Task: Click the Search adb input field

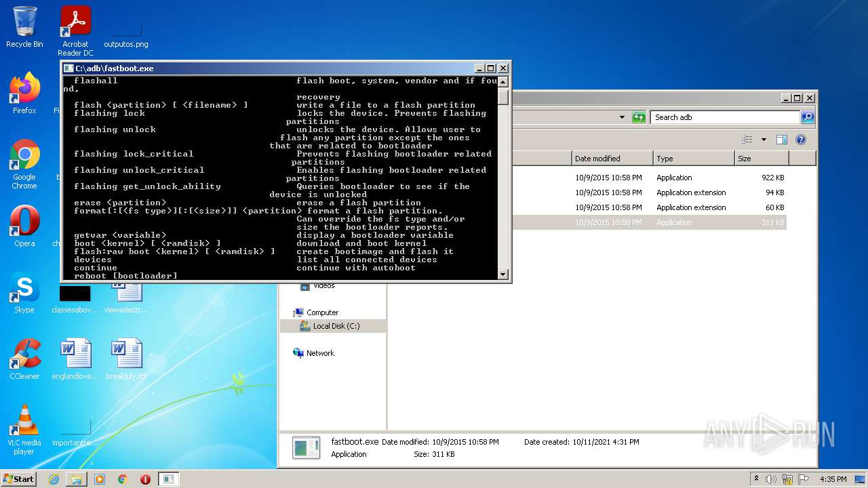Action: coord(724,117)
